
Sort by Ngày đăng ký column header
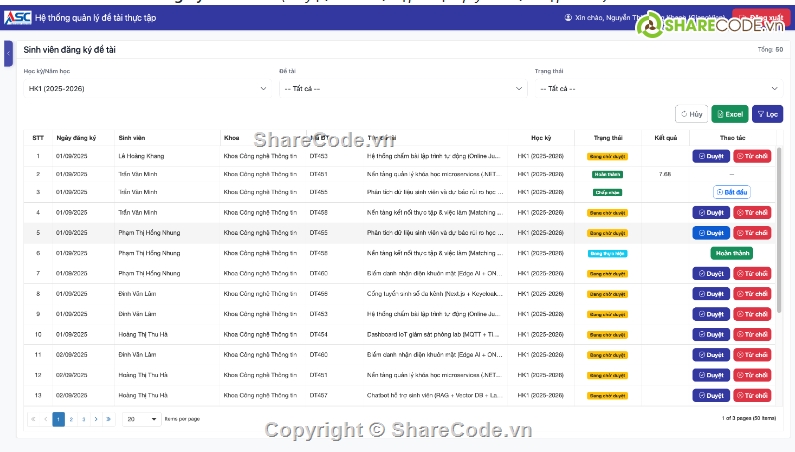(x=77, y=137)
